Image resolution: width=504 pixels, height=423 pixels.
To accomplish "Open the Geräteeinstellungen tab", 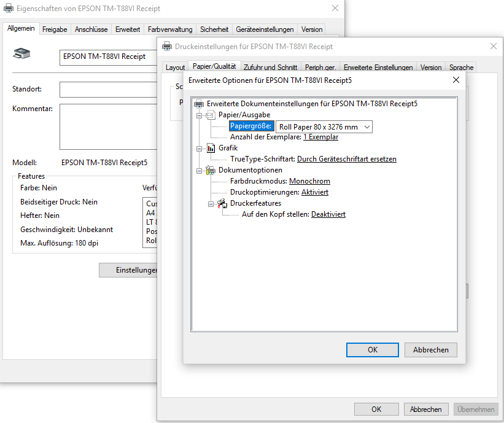I will pos(265,29).
